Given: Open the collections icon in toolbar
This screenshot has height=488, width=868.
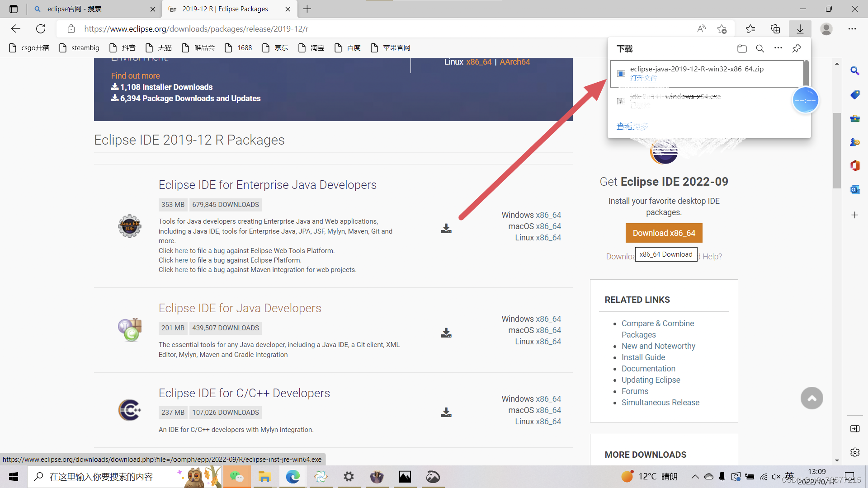Looking at the screenshot, I should point(775,29).
